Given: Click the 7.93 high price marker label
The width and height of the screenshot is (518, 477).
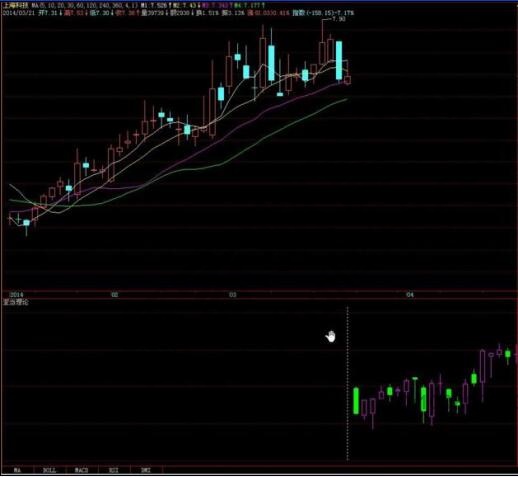Looking at the screenshot, I should click(x=339, y=19).
